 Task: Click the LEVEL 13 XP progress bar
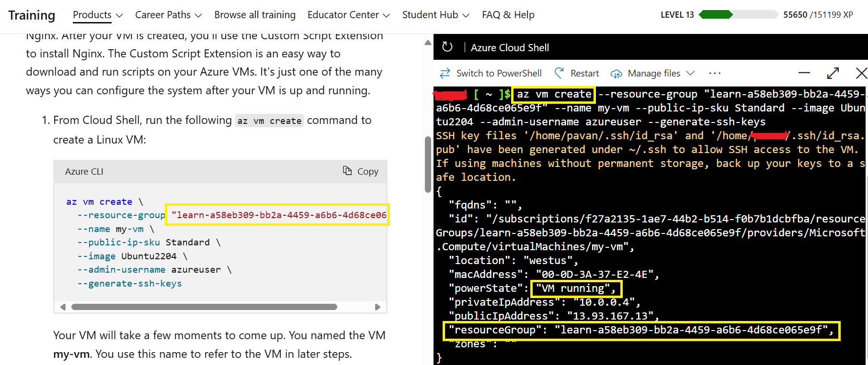point(738,14)
